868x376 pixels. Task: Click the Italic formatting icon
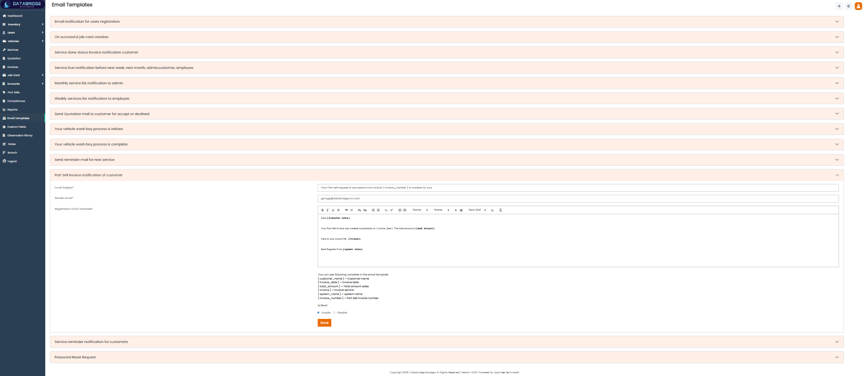tap(327, 210)
